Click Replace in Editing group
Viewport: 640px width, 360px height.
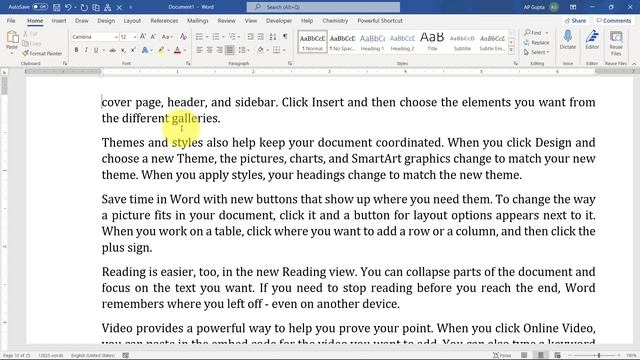pyautogui.click(x=536, y=42)
